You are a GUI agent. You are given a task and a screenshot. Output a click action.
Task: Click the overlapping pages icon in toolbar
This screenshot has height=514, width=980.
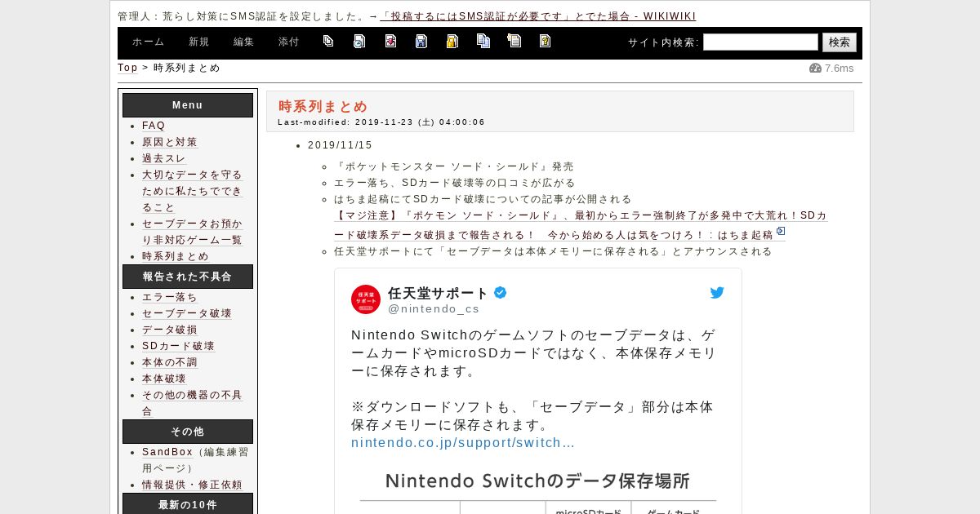coord(328,41)
